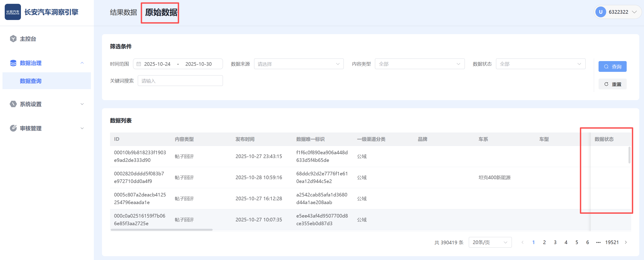Click the 关键词搜索 input field
Screen dimensions: 644x260
coord(180,81)
